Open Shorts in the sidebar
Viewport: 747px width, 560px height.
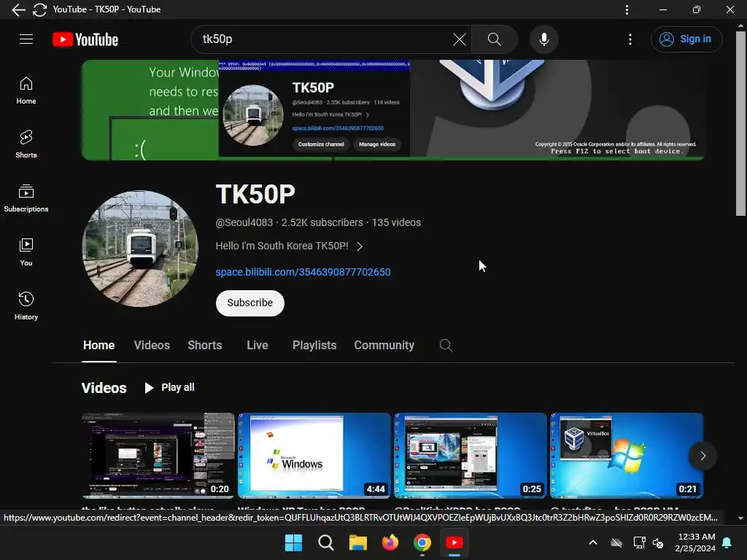coord(26,144)
